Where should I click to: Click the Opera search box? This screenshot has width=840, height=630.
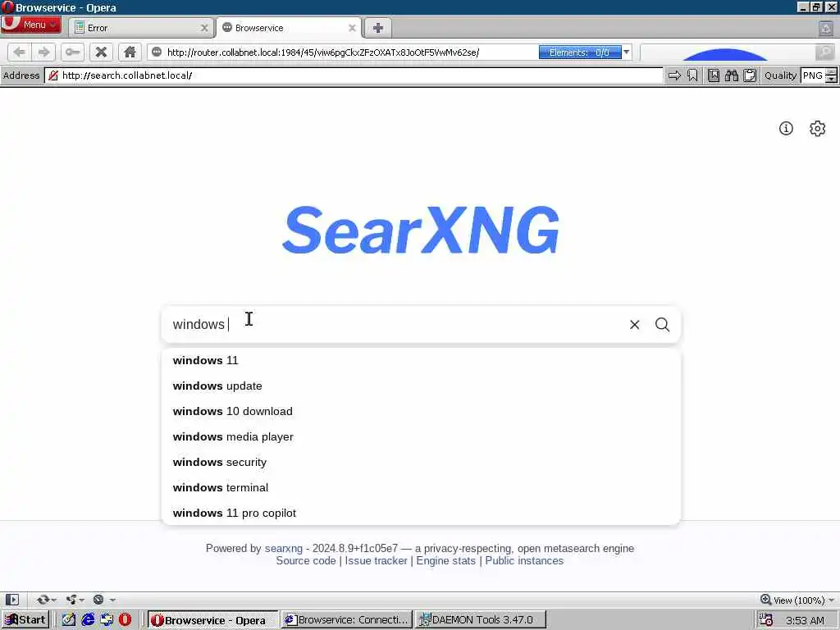click(728, 52)
